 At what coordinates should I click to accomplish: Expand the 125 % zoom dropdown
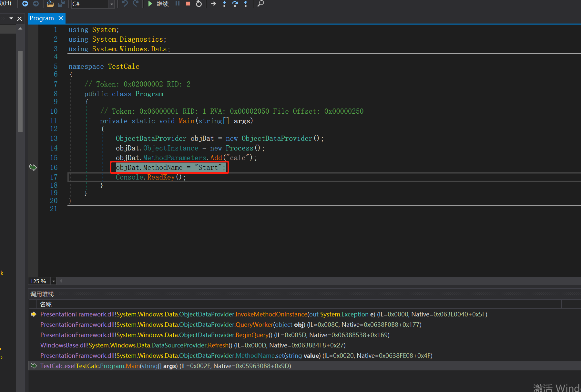click(x=54, y=281)
